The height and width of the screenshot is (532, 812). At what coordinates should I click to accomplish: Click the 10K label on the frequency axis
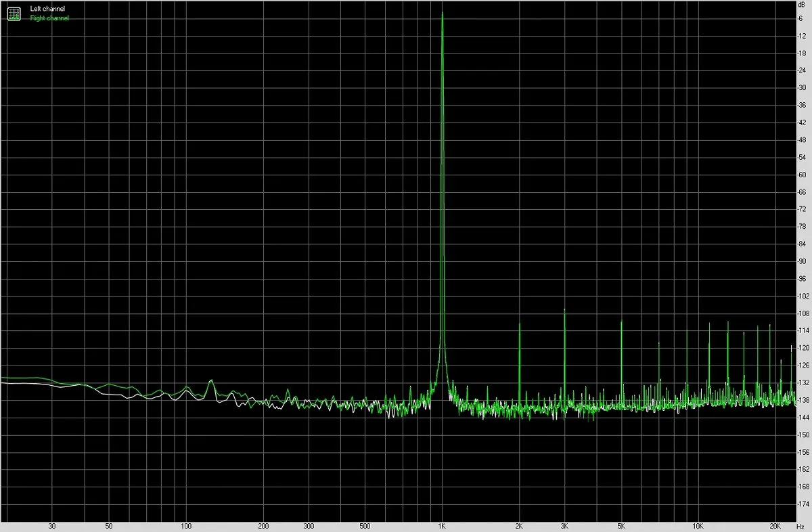(x=698, y=526)
